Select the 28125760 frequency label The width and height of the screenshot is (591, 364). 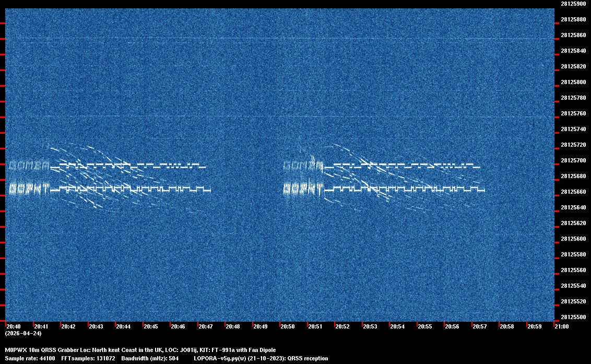tap(573, 113)
